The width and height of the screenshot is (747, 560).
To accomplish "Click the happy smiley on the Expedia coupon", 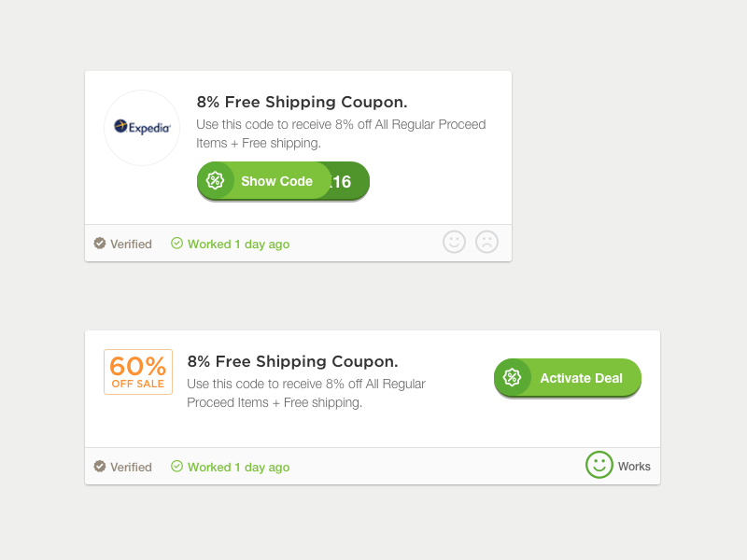I will coord(454,243).
